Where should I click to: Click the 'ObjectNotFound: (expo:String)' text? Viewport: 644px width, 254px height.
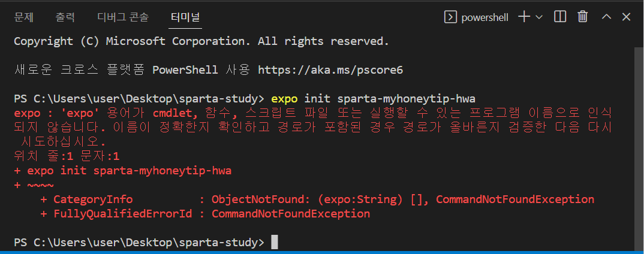coord(307,200)
